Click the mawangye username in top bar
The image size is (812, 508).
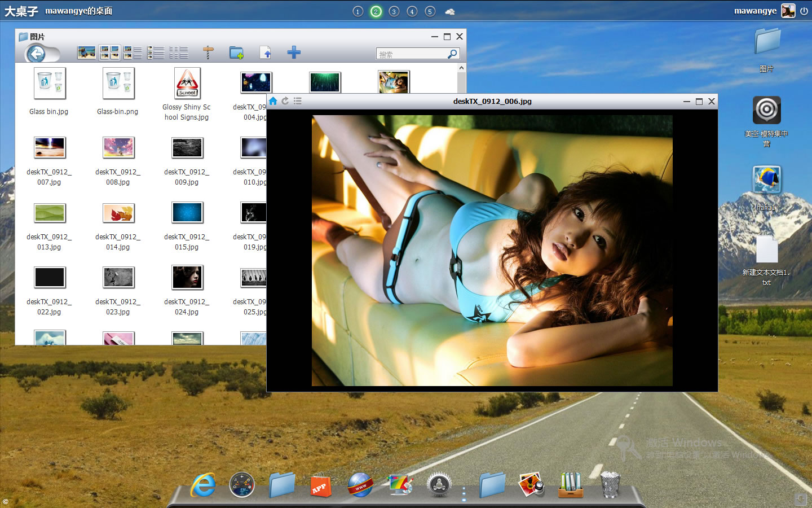click(755, 11)
